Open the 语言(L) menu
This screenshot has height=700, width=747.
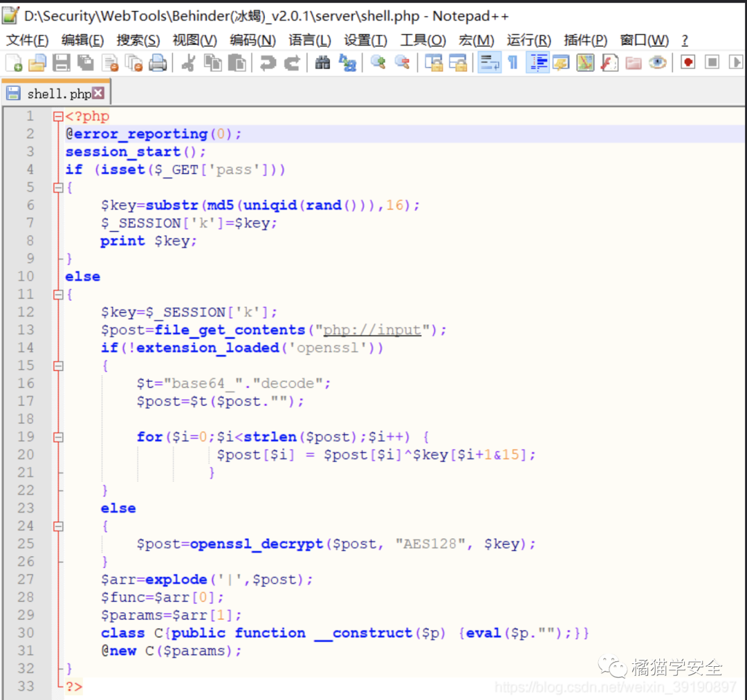pos(310,40)
